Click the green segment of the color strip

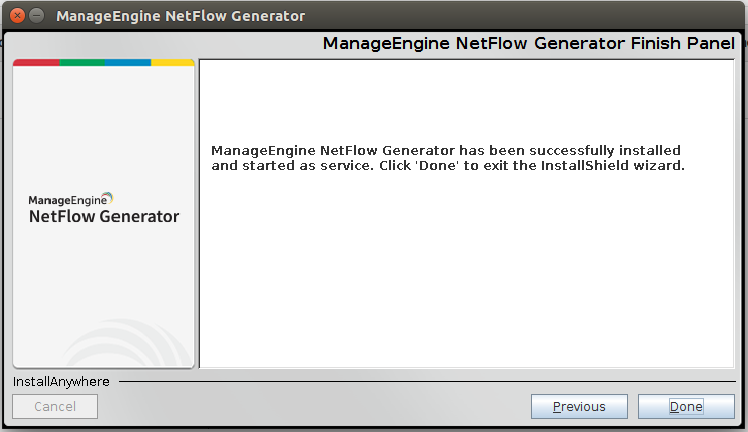click(82, 62)
